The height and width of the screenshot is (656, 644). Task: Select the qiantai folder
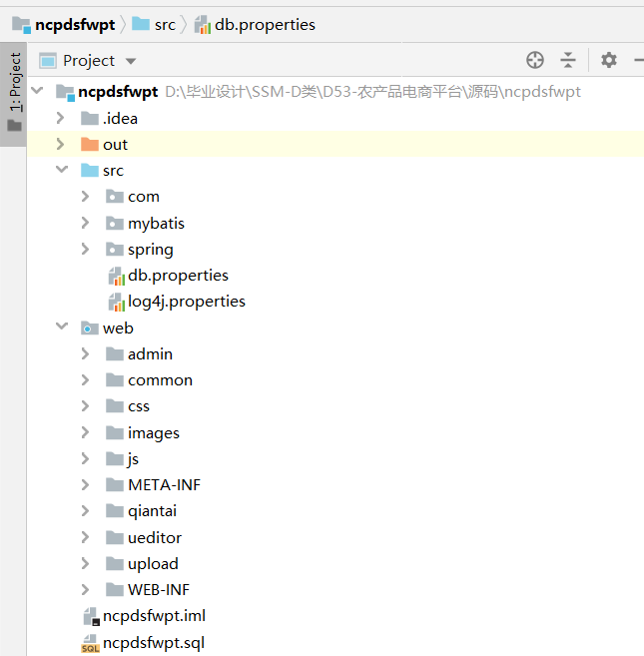click(152, 511)
